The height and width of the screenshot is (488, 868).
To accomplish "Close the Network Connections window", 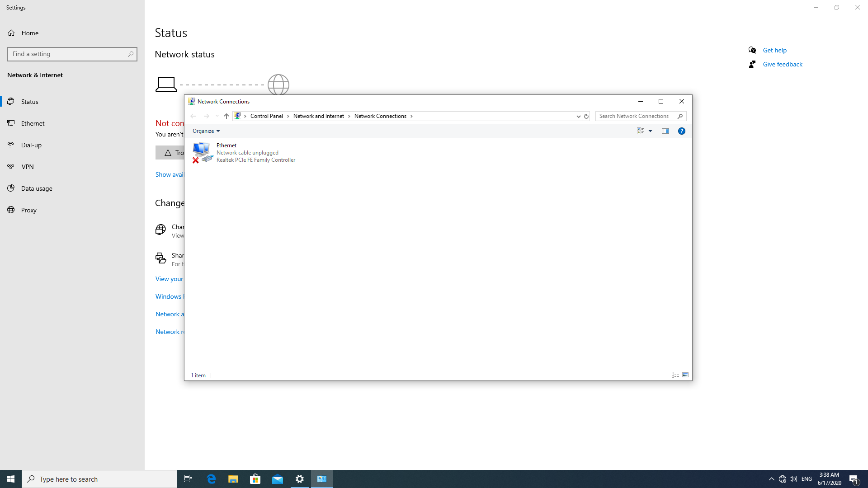I will click(x=682, y=101).
